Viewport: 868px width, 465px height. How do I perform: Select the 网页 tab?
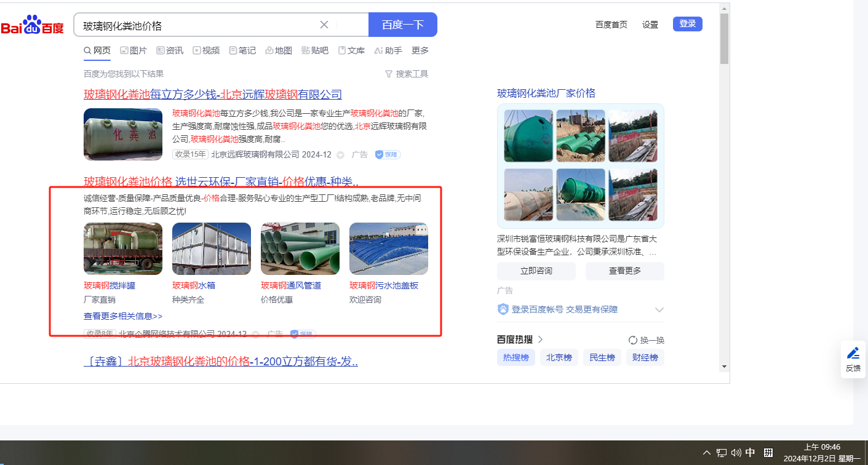click(x=97, y=50)
